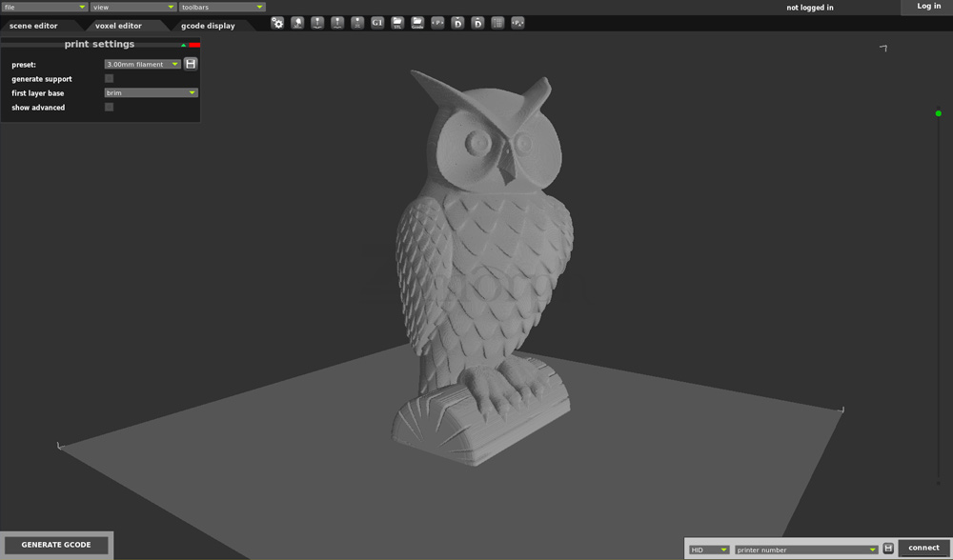This screenshot has width=953, height=560.
Task: Toggle the show advanced checkbox
Action: point(109,108)
